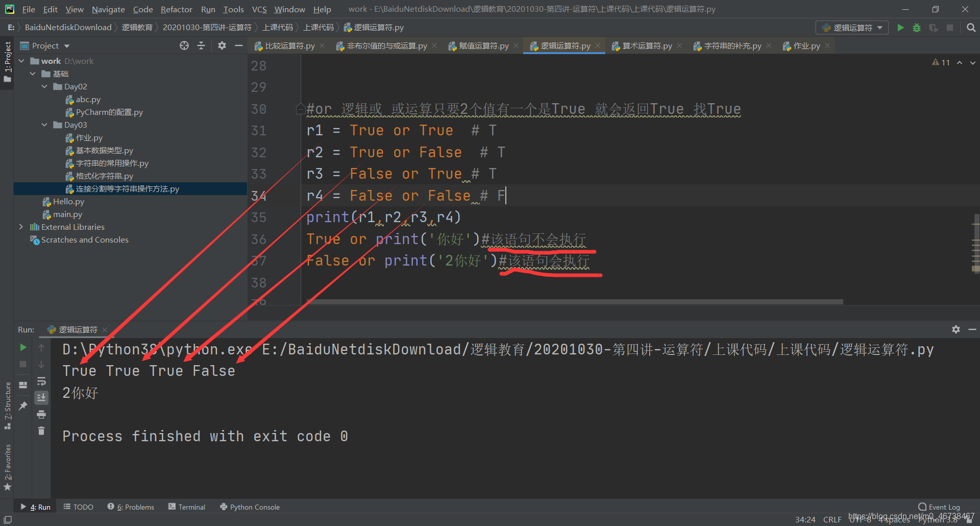The height and width of the screenshot is (526, 980).
Task: Open the 6: Problems tool window
Action: pyautogui.click(x=131, y=507)
